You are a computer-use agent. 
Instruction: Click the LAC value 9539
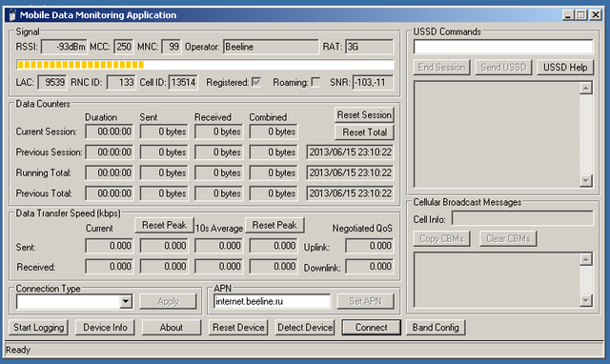[x=52, y=83]
